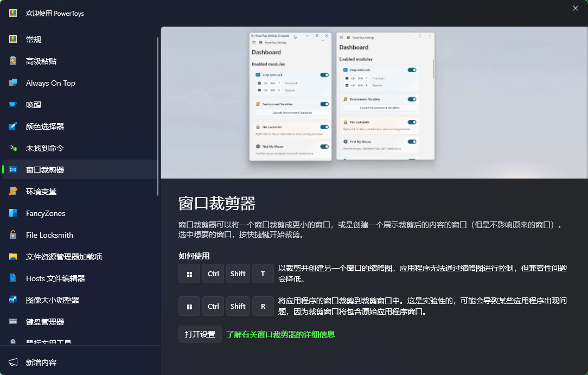Click the 打开设置 button
The height and width of the screenshot is (375, 588).
(x=200, y=334)
